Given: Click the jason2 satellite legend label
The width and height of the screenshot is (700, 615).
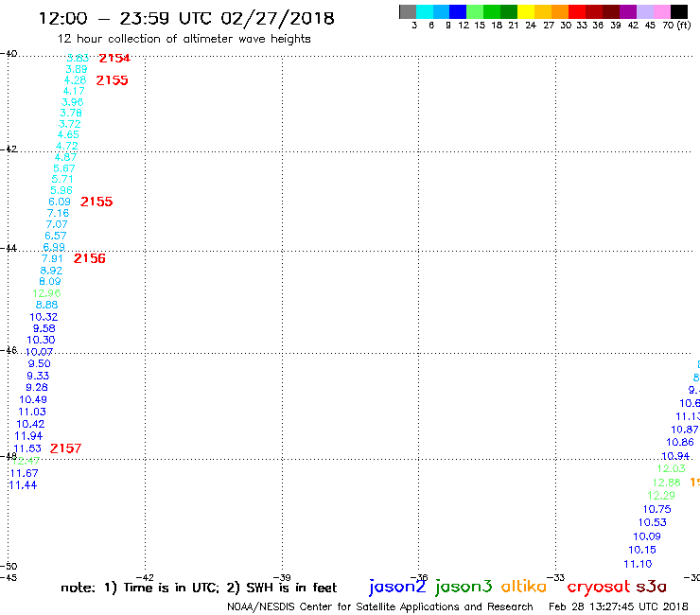Looking at the screenshot, I should coord(397,587).
